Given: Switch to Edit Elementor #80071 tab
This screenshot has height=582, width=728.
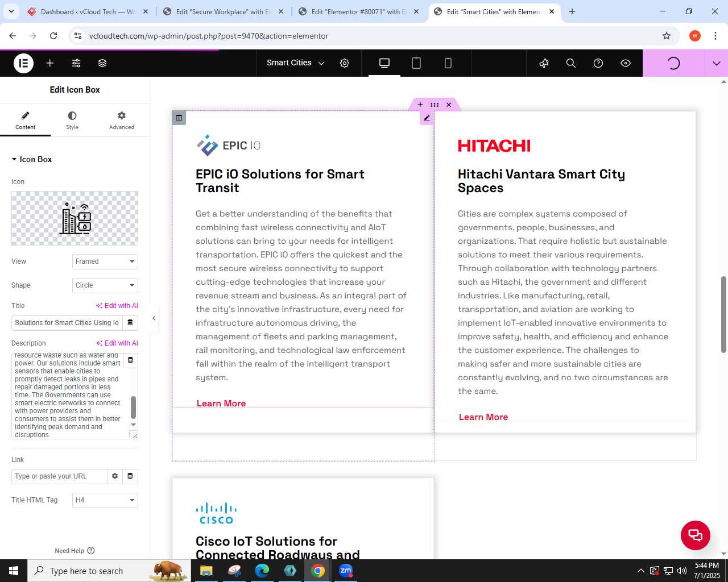Looking at the screenshot, I should coord(358,11).
